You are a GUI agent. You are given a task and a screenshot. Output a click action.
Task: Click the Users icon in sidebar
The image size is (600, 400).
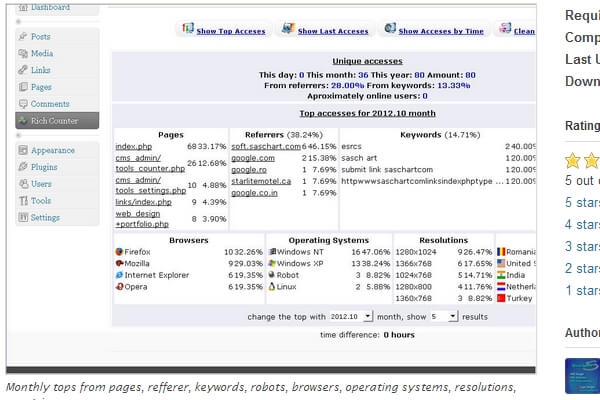pyautogui.click(x=22, y=184)
